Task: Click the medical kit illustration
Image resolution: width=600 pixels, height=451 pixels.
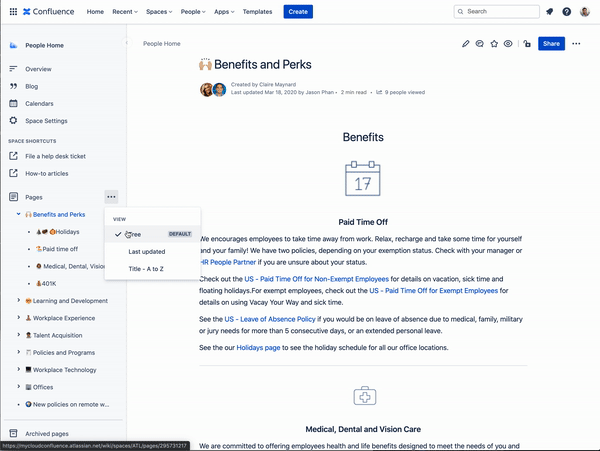Action: click(x=365, y=396)
